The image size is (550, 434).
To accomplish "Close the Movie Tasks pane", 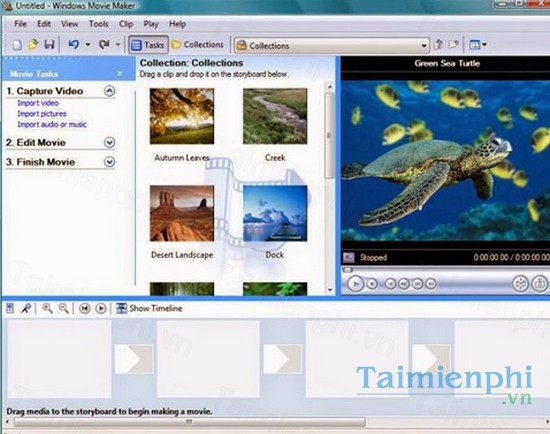I will click(x=120, y=74).
